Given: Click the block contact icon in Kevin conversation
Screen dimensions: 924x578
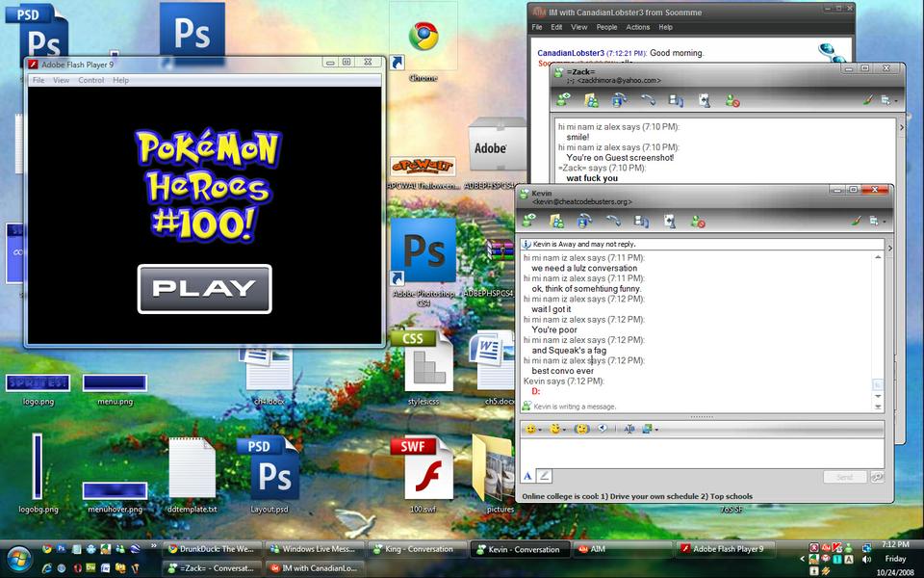Looking at the screenshot, I should (699, 222).
